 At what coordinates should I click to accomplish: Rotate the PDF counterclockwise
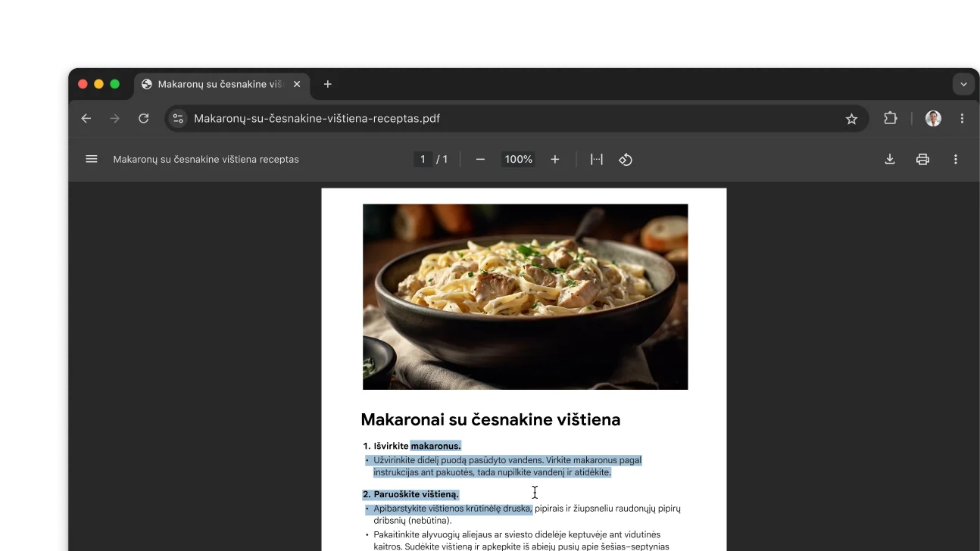coord(626,159)
